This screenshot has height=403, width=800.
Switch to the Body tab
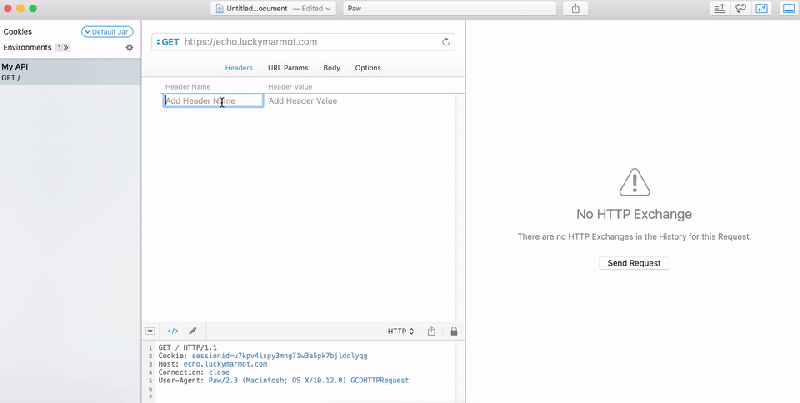(332, 68)
